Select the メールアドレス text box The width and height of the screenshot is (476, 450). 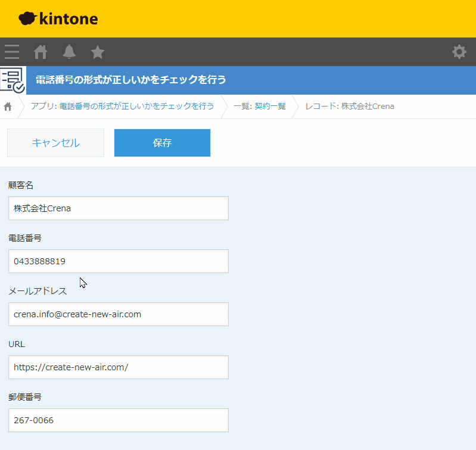[x=119, y=314]
